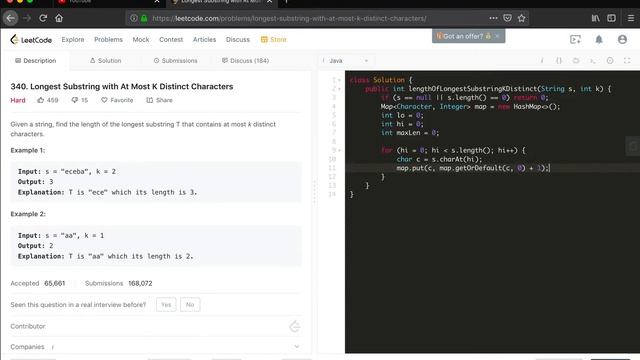The image size is (640, 360).
Task: Share this problem
Action: pyautogui.click(x=160, y=100)
